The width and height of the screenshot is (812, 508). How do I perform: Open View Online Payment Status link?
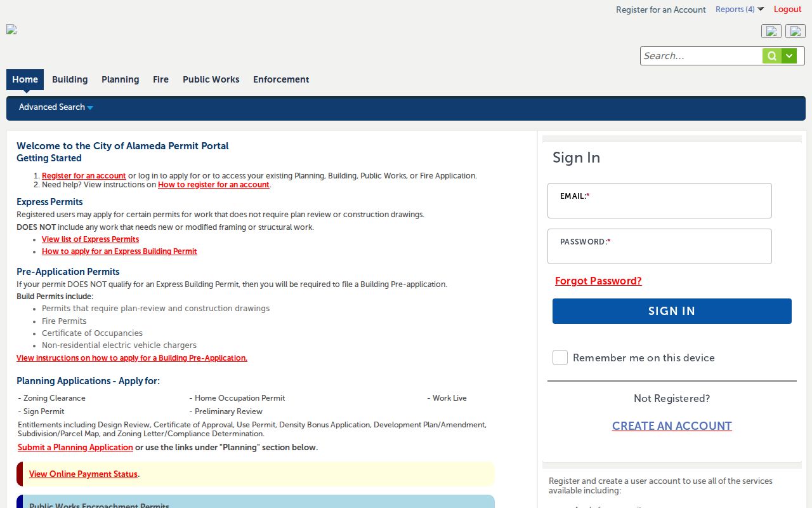pyautogui.click(x=83, y=474)
